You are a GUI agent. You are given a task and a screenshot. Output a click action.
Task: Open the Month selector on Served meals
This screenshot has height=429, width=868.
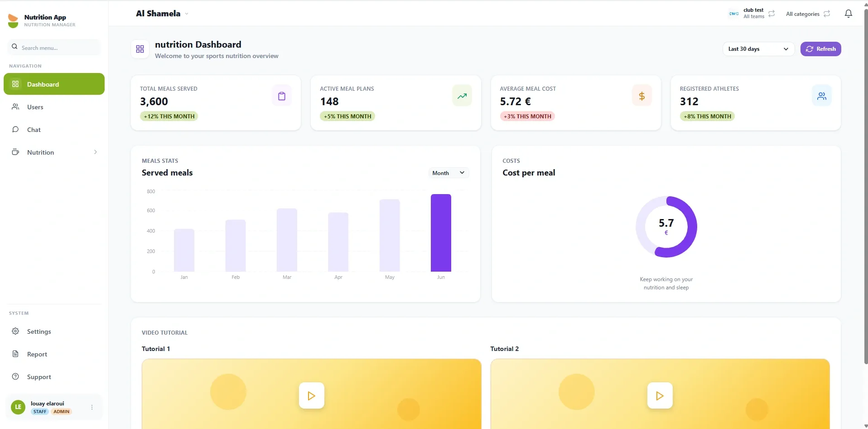448,173
